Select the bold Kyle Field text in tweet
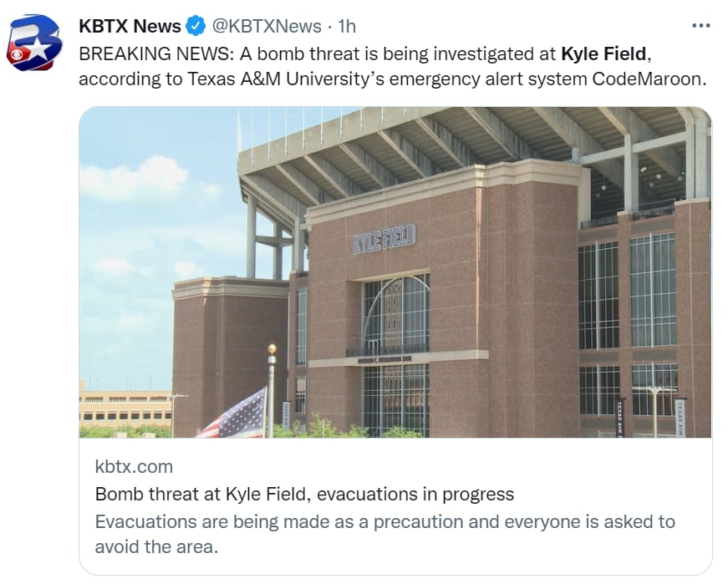The image size is (728, 584). [x=603, y=53]
